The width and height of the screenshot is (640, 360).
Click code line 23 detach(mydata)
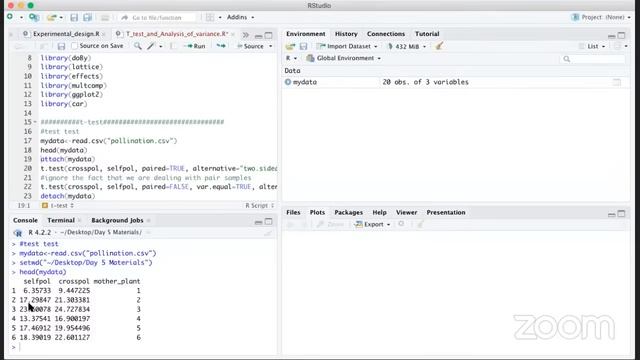pyautogui.click(x=68, y=196)
